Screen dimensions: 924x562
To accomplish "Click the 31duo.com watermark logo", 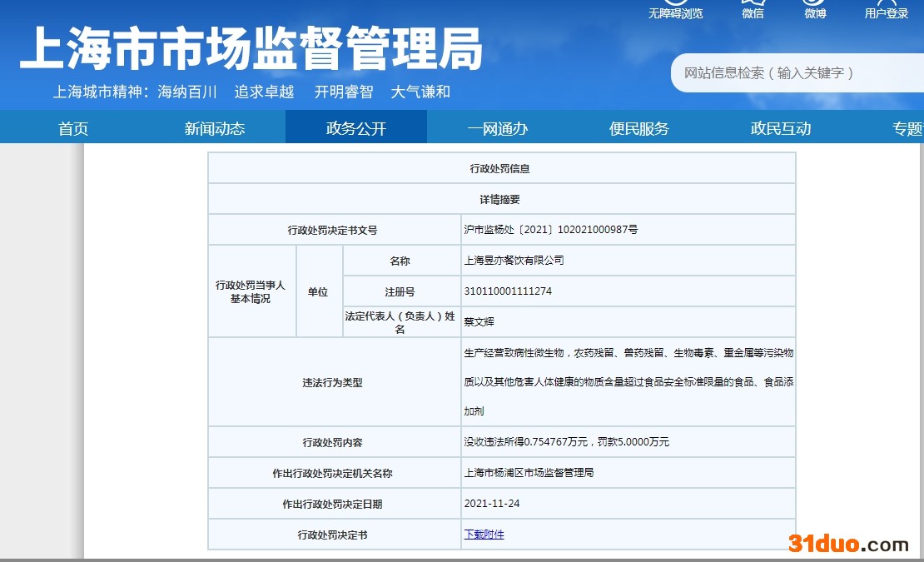I will click(x=848, y=545).
